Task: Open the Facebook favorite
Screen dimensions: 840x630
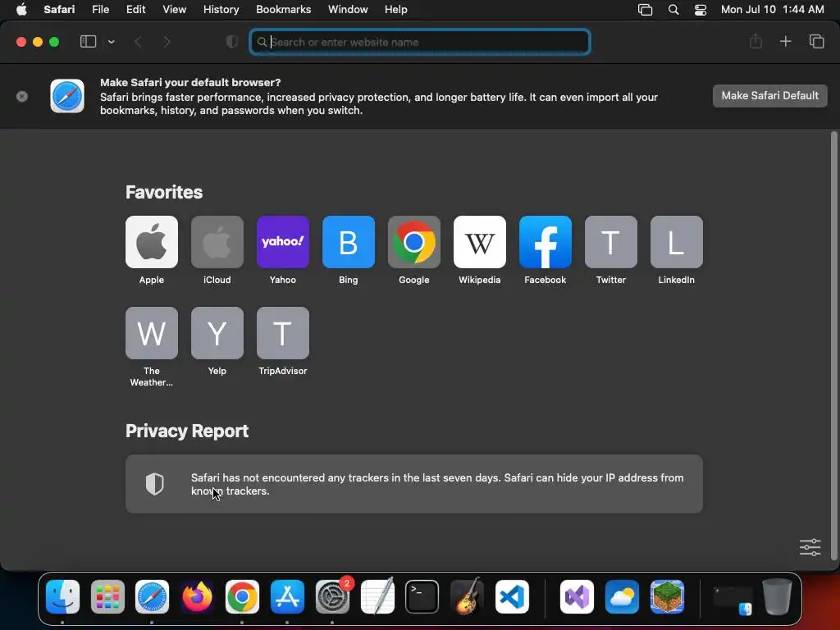Action: click(546, 242)
